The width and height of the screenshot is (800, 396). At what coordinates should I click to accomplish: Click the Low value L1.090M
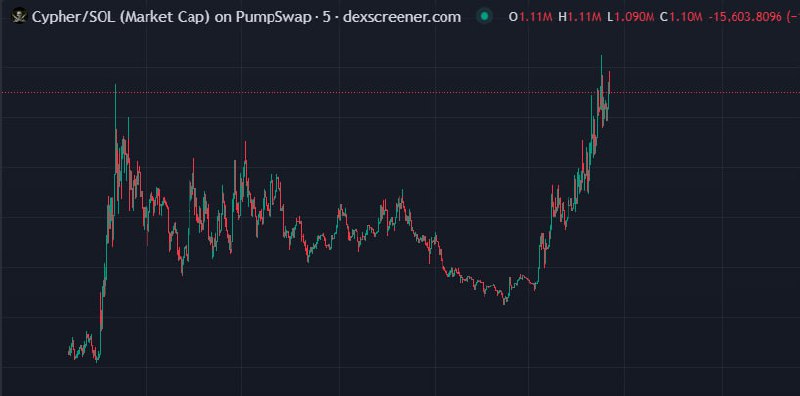point(631,17)
